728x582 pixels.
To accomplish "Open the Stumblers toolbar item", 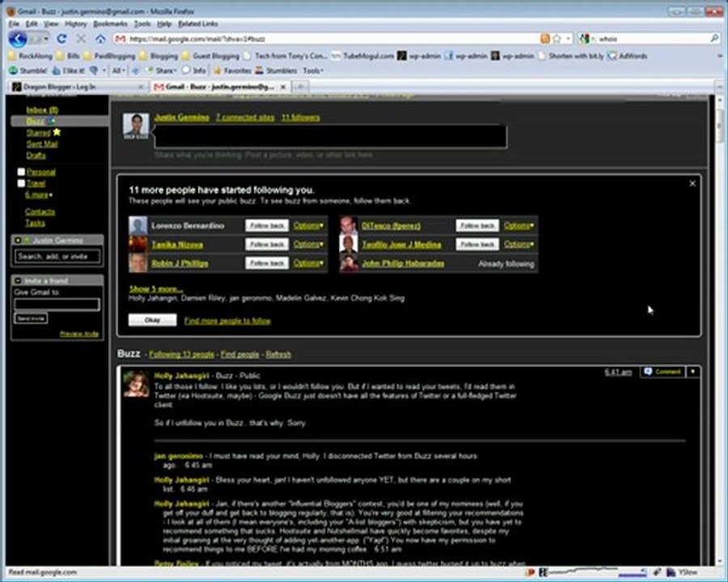I will 277,70.
